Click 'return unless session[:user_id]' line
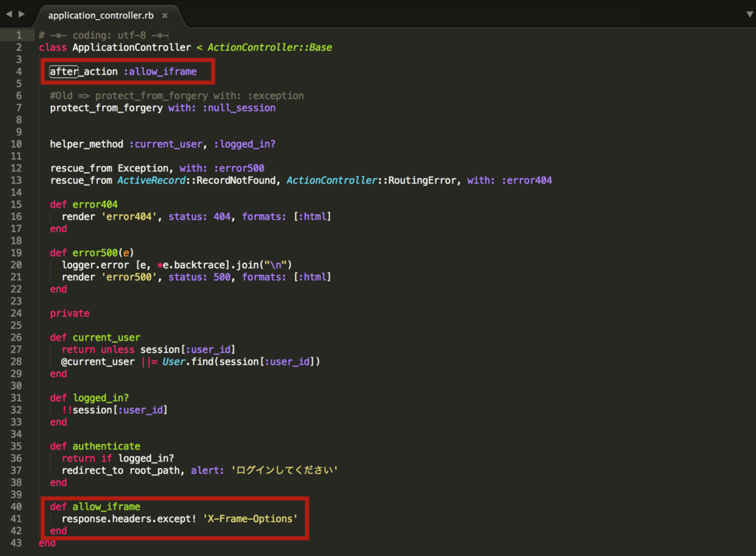This screenshot has height=556, width=756. pos(148,349)
